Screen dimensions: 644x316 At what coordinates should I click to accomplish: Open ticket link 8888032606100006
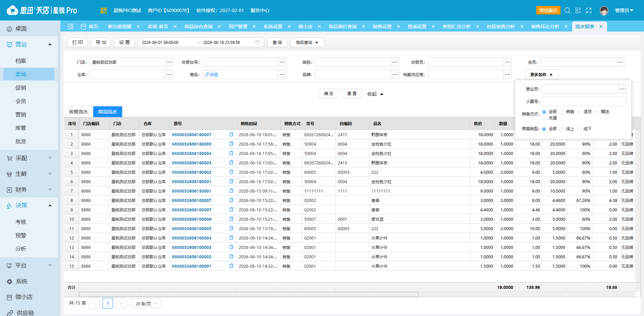192,219
